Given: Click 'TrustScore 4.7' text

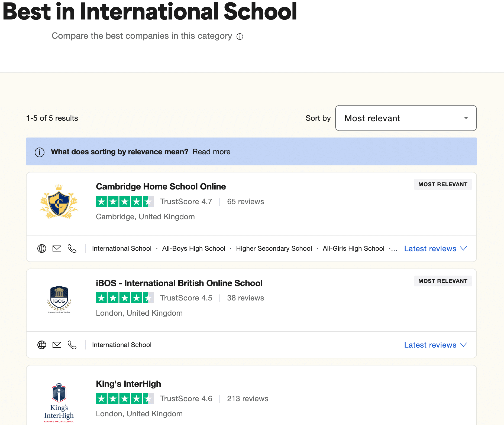Looking at the screenshot, I should click(x=186, y=202).
